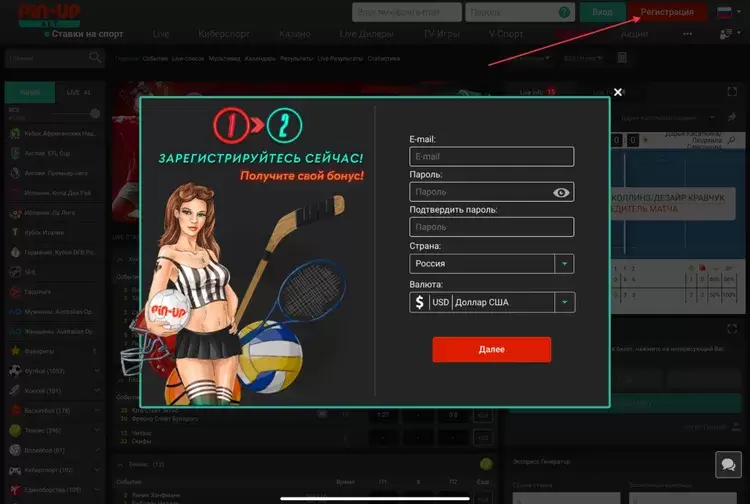Click the Подтвердить пароль confirm field
Image resolution: width=750 pixels, height=504 pixels.
[492, 227]
